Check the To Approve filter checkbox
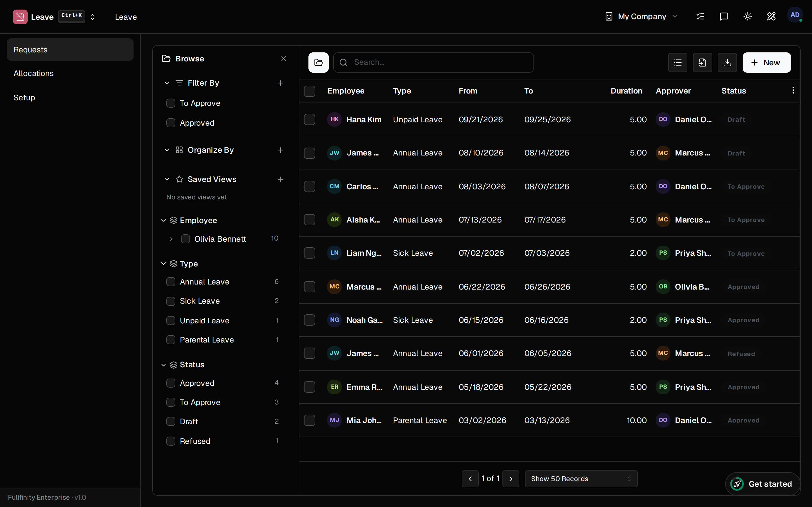 tap(171, 103)
